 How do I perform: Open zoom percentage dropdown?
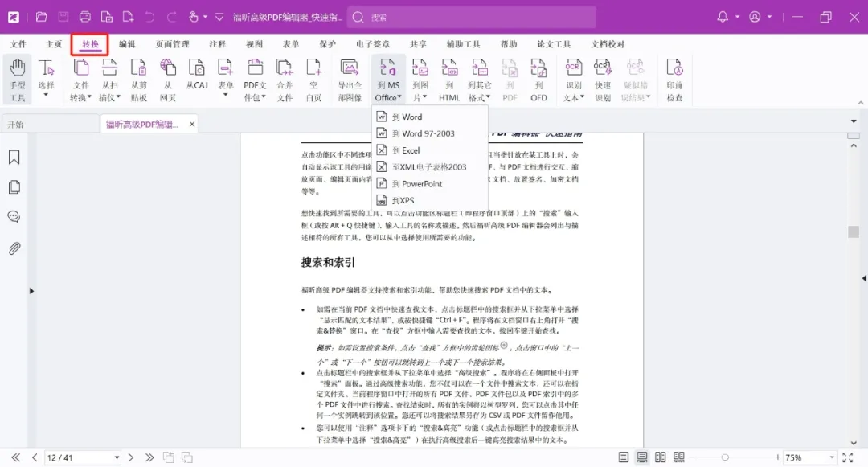[x=832, y=457]
